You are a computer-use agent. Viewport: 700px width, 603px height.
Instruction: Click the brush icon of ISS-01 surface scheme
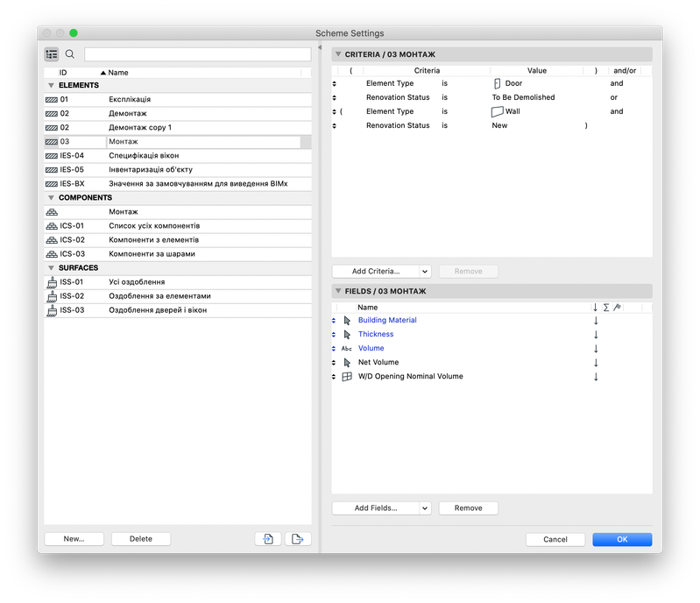click(52, 282)
